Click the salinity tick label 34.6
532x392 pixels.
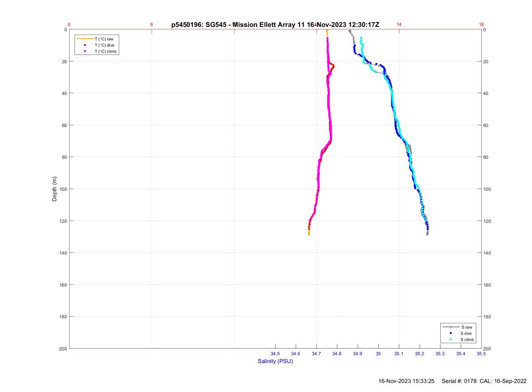(296, 353)
